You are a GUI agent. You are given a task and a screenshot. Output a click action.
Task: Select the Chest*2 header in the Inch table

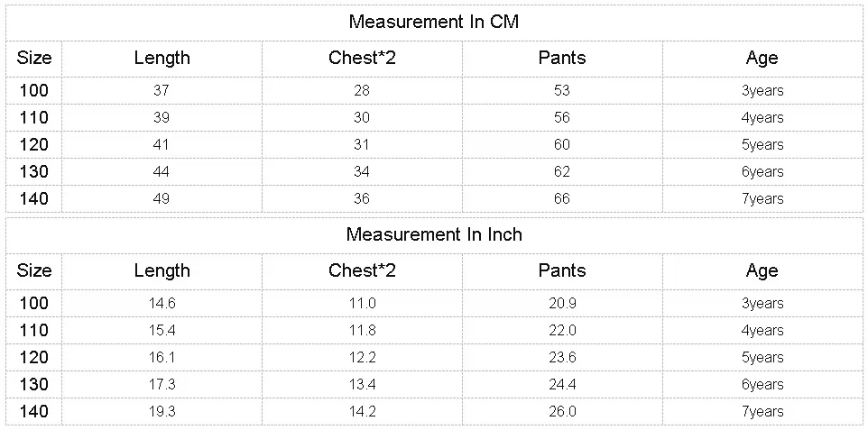362,270
